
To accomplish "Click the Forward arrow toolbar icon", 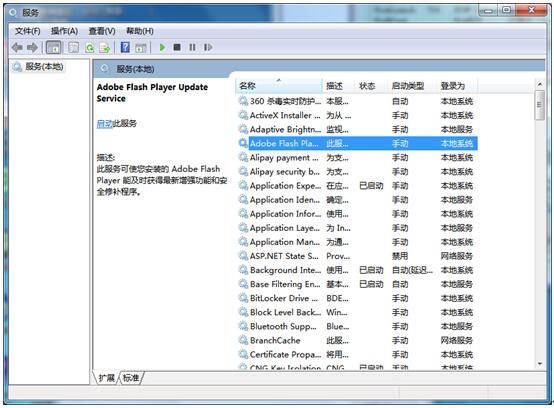I will tap(32, 47).
